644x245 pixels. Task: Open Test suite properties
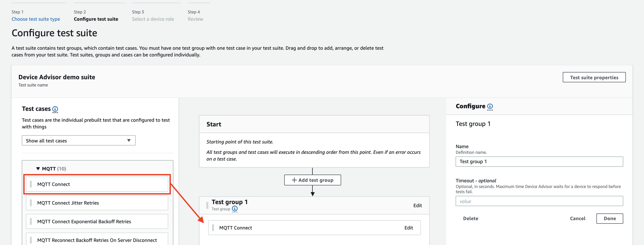pos(594,77)
